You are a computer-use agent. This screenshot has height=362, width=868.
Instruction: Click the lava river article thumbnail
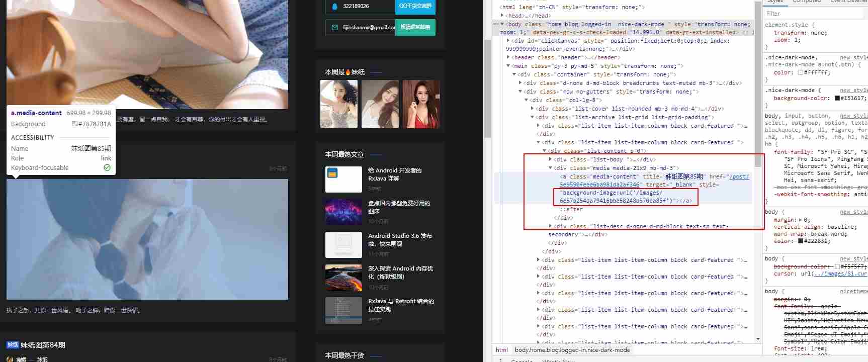point(343,278)
